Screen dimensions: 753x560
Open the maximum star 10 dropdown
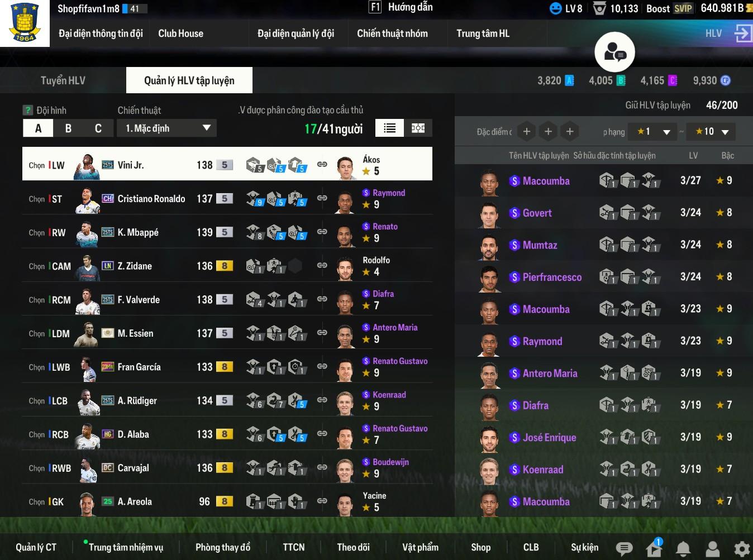pos(711,132)
